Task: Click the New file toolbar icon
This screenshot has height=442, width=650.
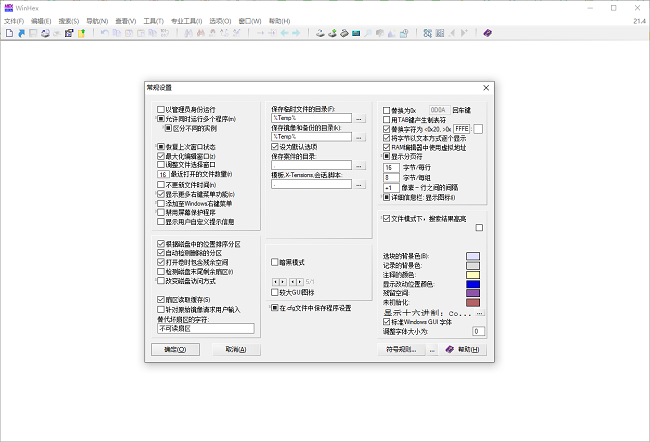Action: pos(8,33)
